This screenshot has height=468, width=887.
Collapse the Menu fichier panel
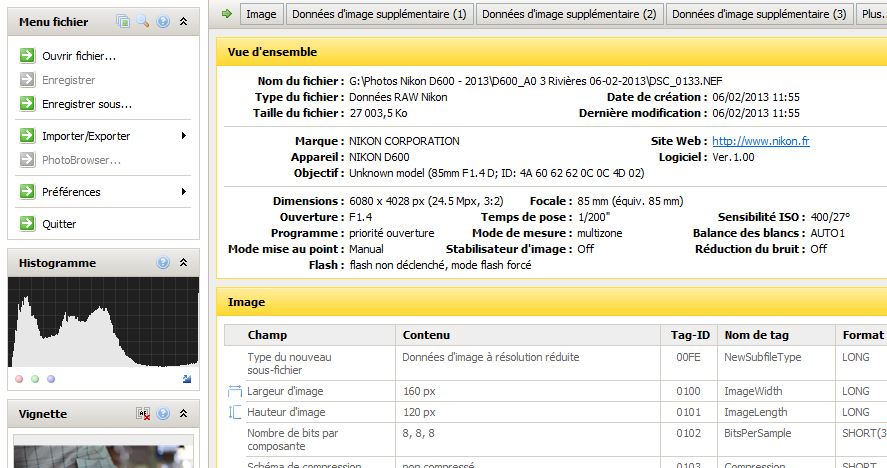(183, 22)
